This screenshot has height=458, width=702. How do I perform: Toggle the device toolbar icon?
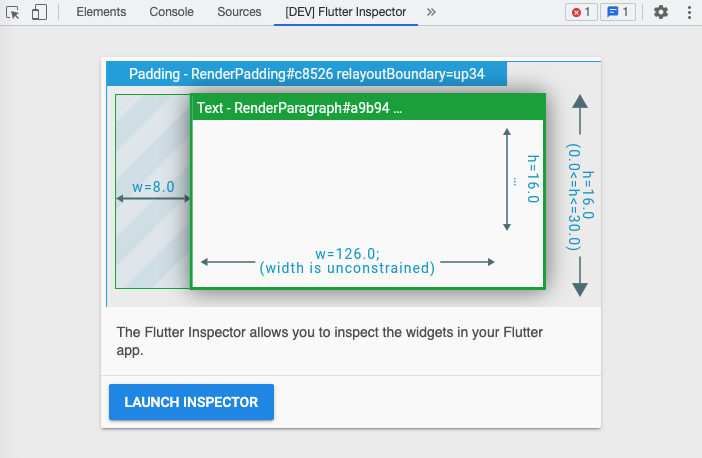point(39,12)
